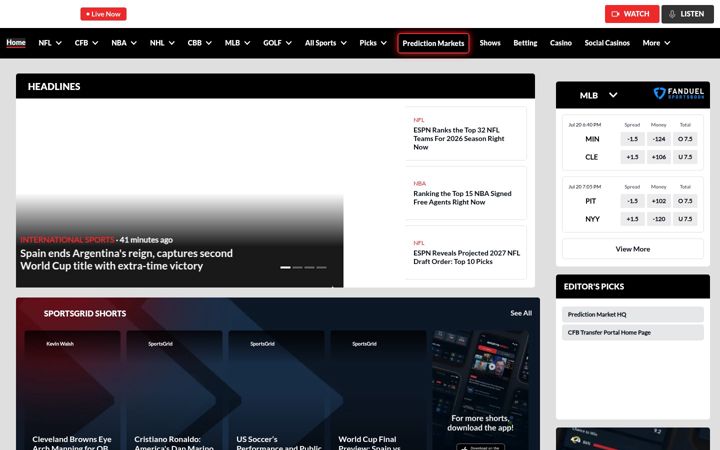Play the World Cup Final Preview short
This screenshot has width=720, height=450.
click(x=378, y=390)
